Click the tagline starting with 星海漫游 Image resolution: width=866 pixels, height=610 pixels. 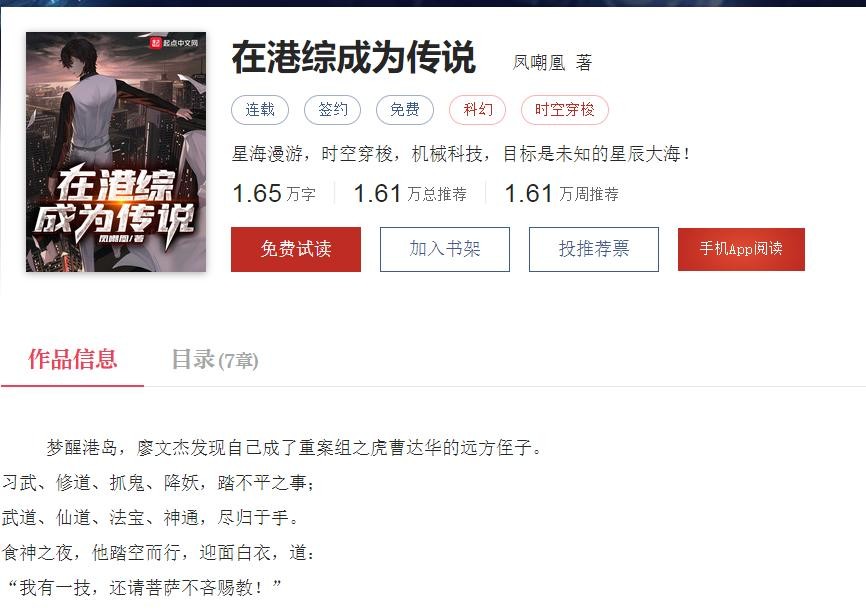point(461,154)
